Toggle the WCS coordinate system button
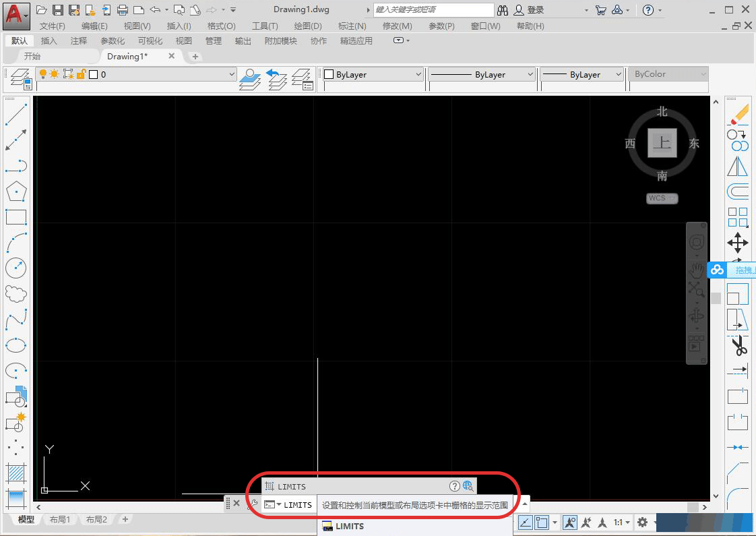 662,198
